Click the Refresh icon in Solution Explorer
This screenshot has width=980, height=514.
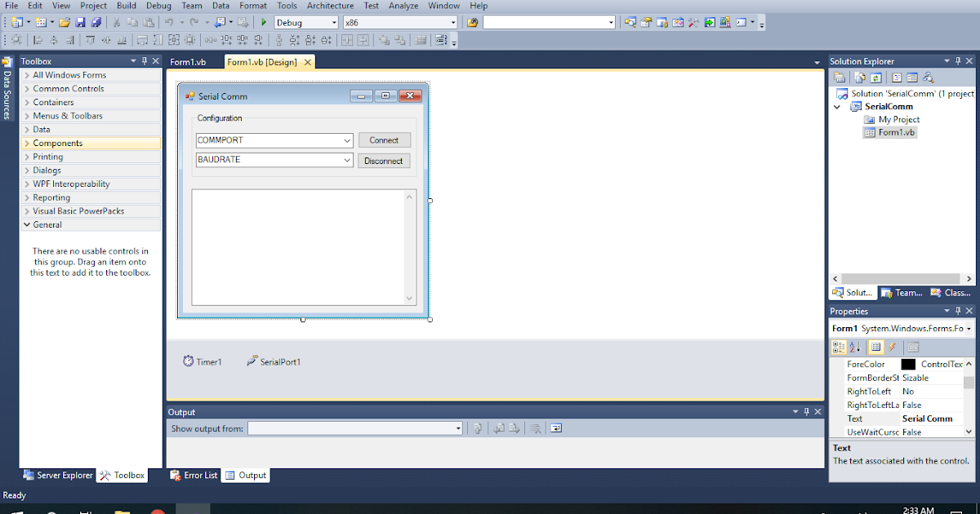875,78
